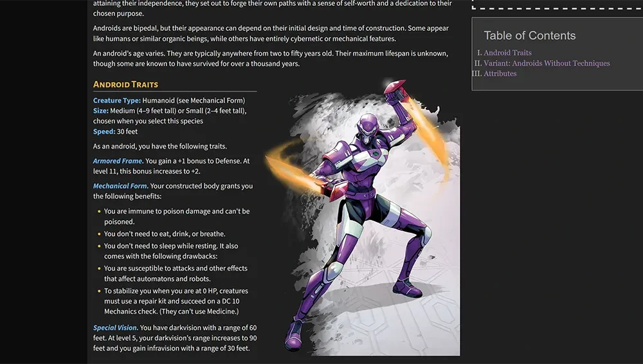Open Variant: Androids Without Techniques link
Viewport: 643px width, 364px height.
547,63
